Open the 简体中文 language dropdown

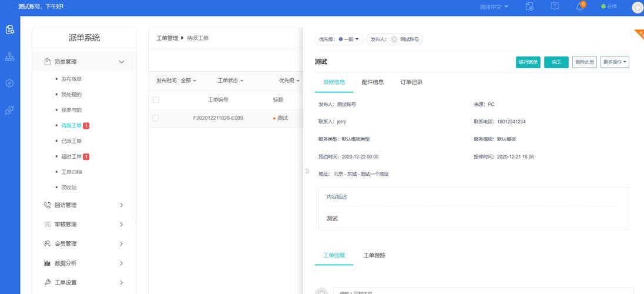pyautogui.click(x=494, y=6)
